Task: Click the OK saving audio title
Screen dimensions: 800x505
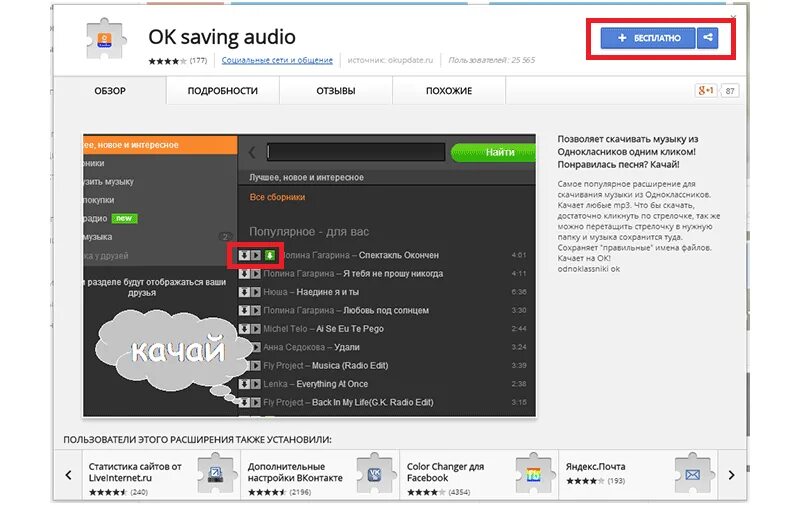Action: 222,37
